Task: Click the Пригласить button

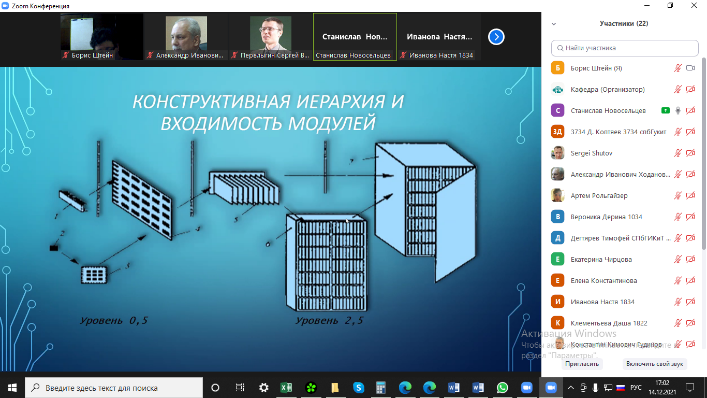Action: pos(582,364)
